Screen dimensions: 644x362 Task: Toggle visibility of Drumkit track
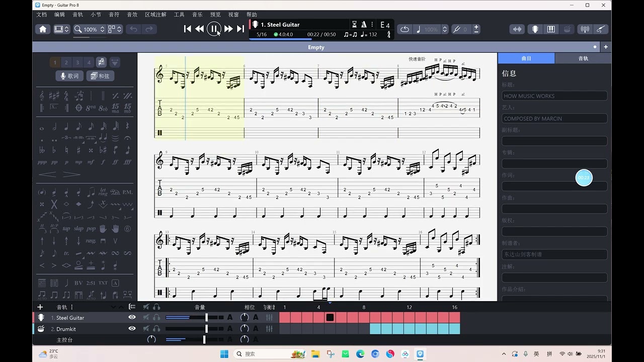click(132, 328)
